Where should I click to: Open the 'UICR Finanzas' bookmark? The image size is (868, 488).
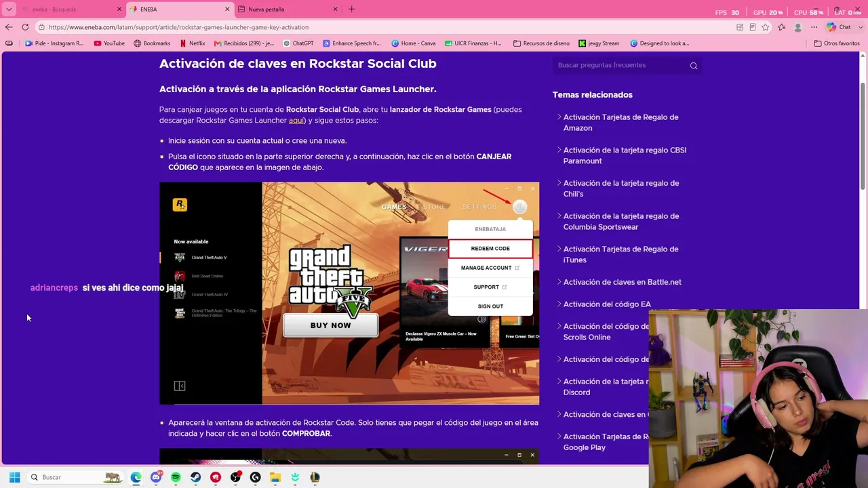[x=473, y=43]
